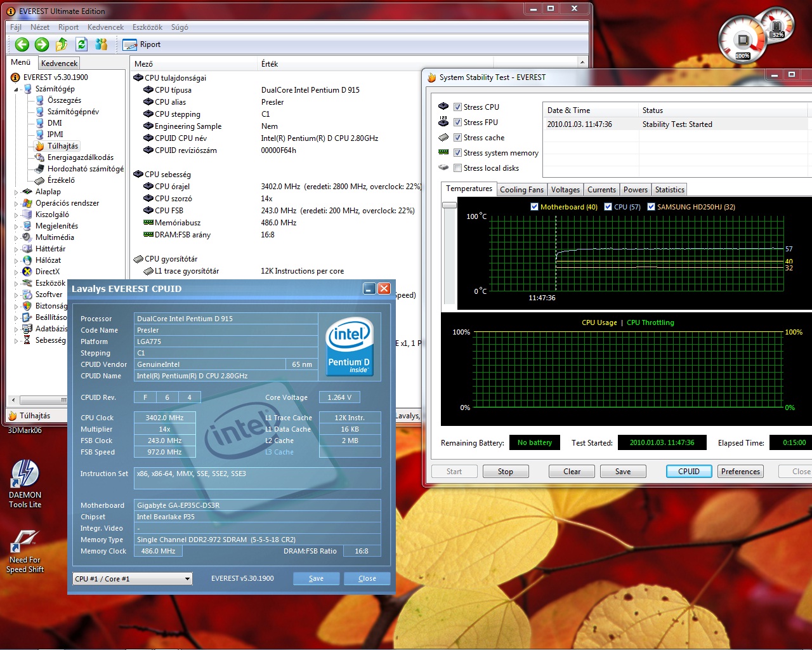The image size is (812, 650).
Task: Toggle Stress system memory checkbox
Action: tap(457, 152)
